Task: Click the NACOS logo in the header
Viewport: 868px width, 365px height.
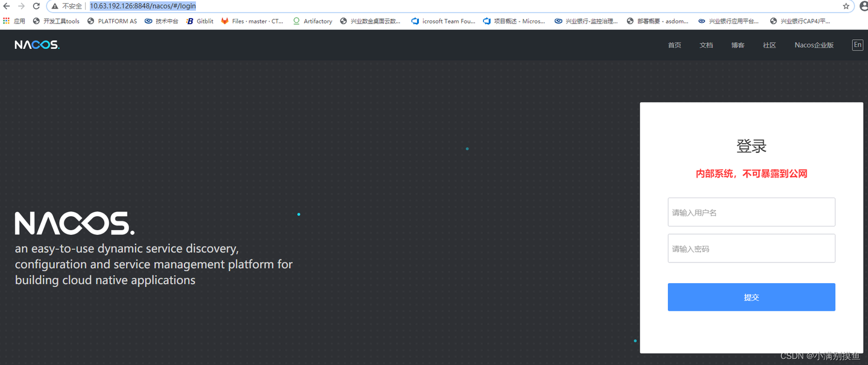Action: point(37,45)
